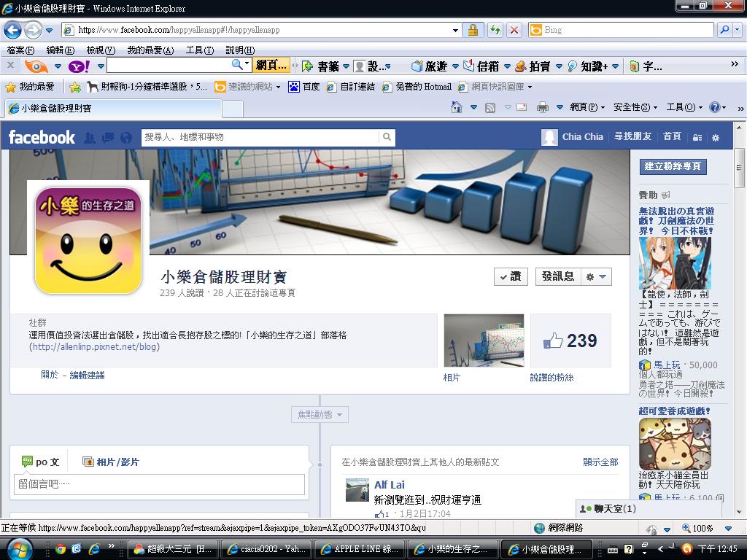Expand the 安全性(S) command bar menu
747x560 pixels.
coord(635,107)
